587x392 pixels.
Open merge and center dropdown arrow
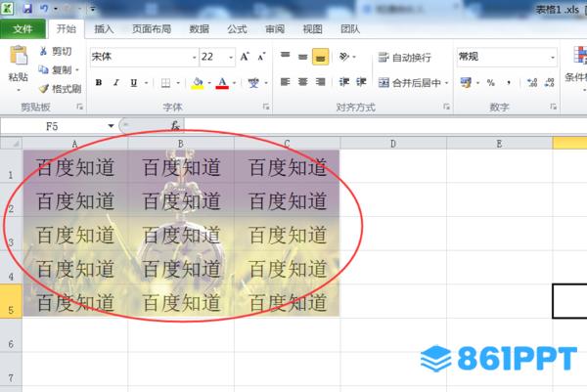click(x=447, y=83)
